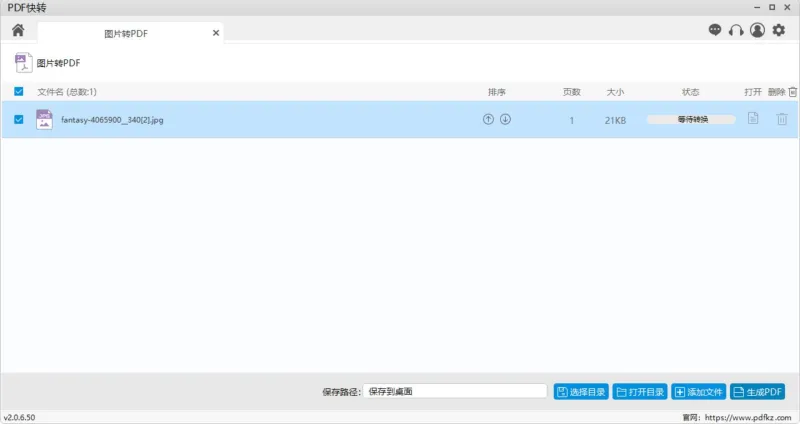
Task: Click the 页数 column header
Action: 571,92
